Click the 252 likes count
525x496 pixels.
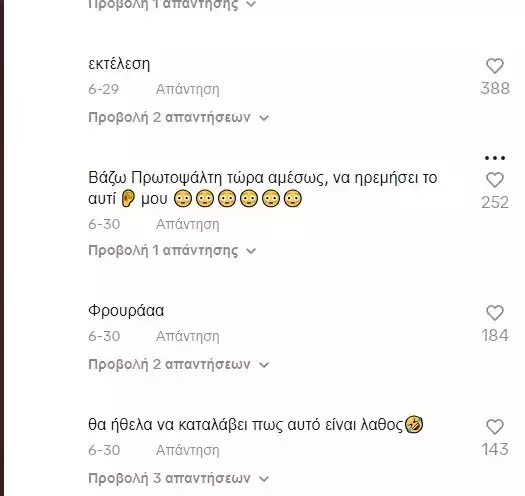pyautogui.click(x=495, y=202)
